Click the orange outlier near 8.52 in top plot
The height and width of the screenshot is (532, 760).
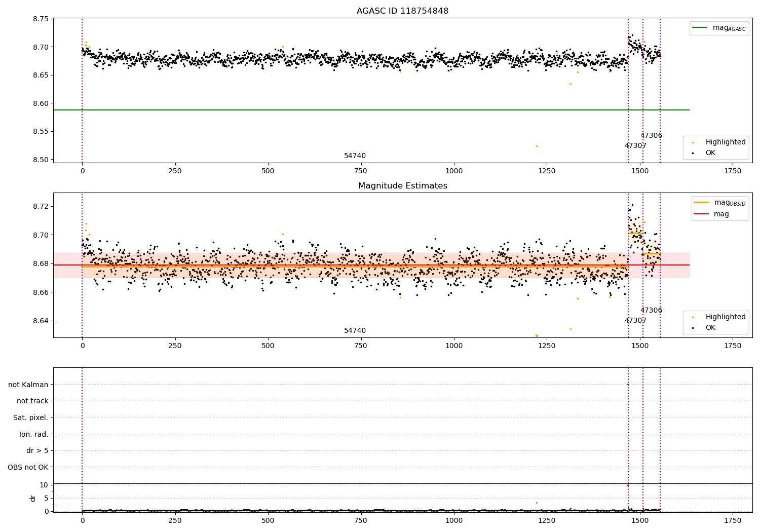pyautogui.click(x=537, y=146)
